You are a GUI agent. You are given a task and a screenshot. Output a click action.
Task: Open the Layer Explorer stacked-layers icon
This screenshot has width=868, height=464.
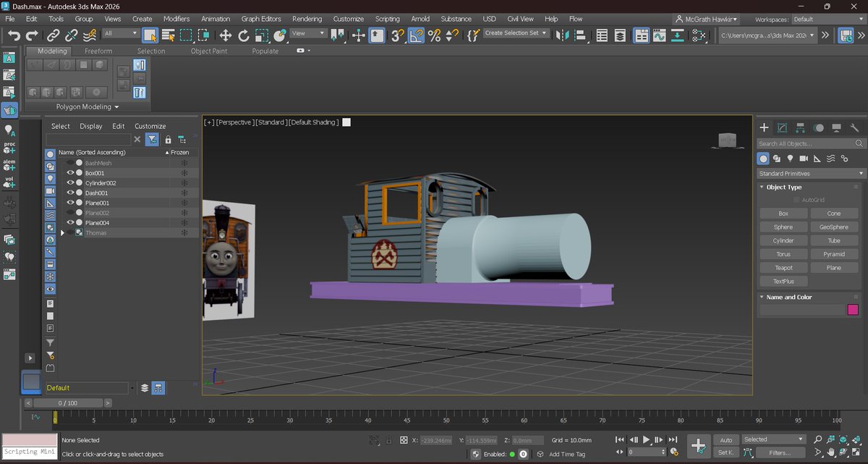pyautogui.click(x=620, y=35)
